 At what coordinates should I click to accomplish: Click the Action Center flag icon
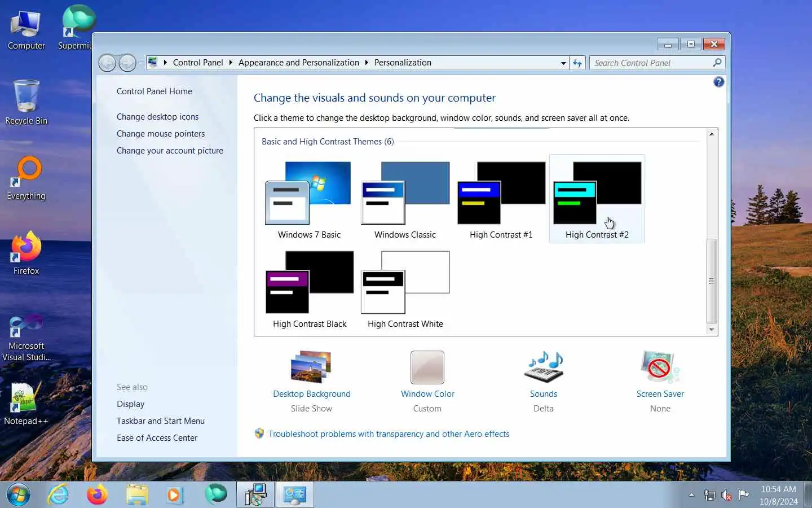(x=744, y=495)
